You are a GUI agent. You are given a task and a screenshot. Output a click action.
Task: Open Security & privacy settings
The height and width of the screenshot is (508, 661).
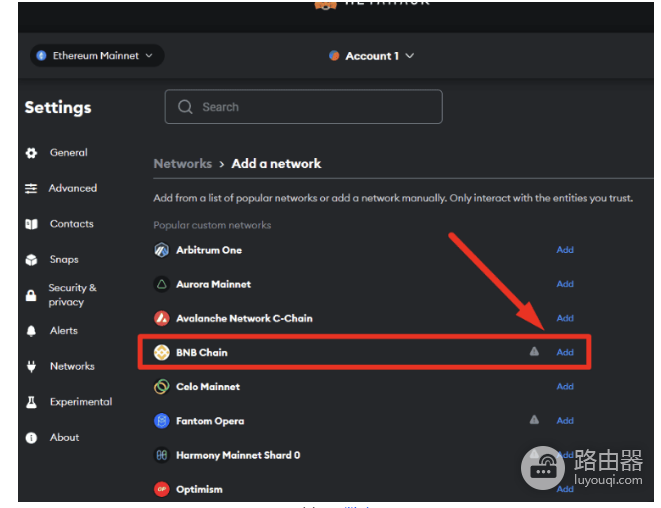tap(73, 295)
